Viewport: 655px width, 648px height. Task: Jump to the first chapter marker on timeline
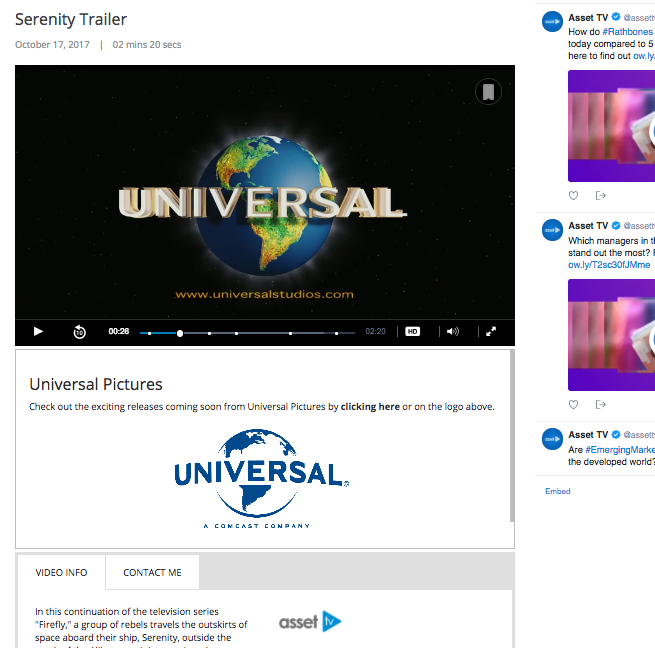coord(150,333)
